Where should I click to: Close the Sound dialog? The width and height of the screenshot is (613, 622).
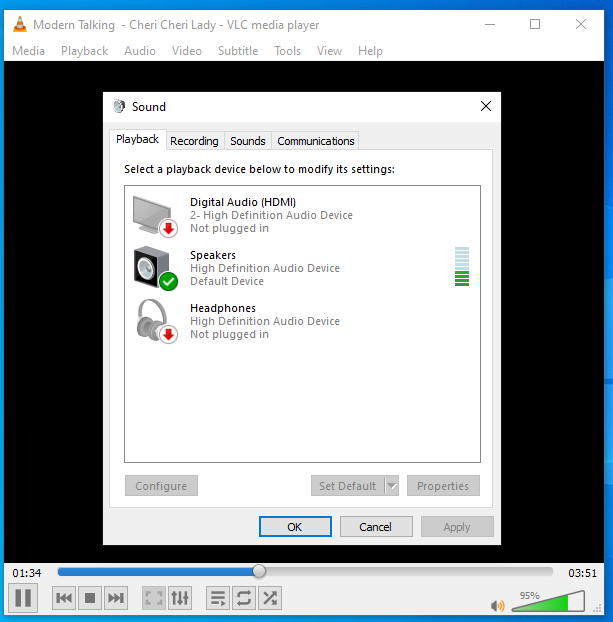click(x=486, y=106)
